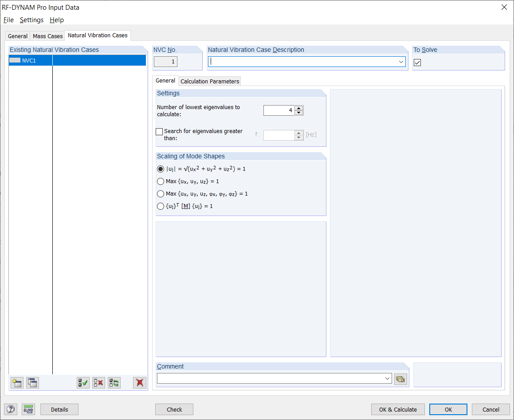Screen dimensions: 514x420
Task: Toggle the To Solve checkbox
Action: point(417,63)
